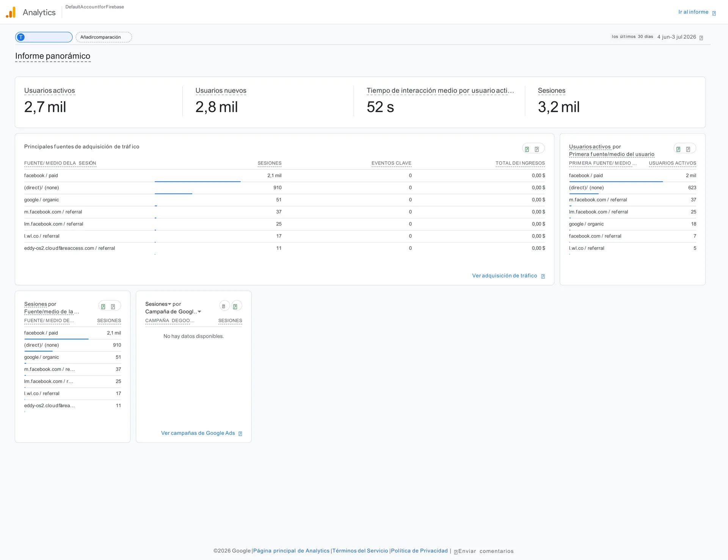This screenshot has width=728, height=560.
Task: Click green icon in 'Sesiones por Fuente/medio' card
Action: point(103,307)
